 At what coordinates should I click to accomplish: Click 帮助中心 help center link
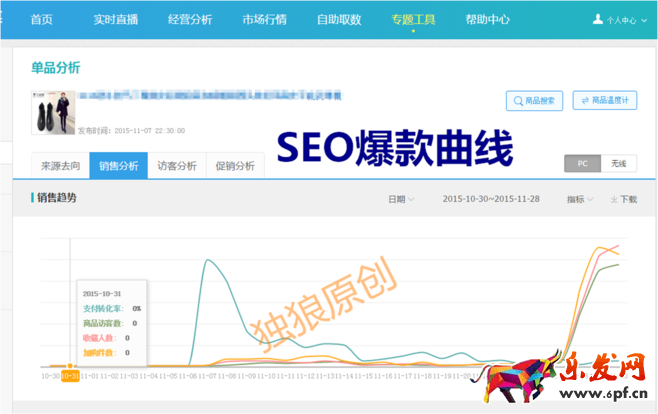click(x=487, y=19)
